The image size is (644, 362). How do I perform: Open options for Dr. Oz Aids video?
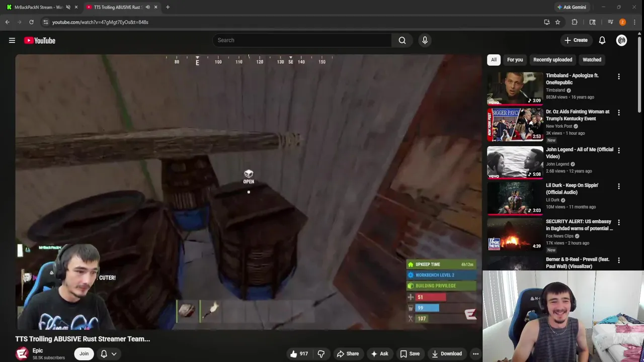pyautogui.click(x=619, y=113)
